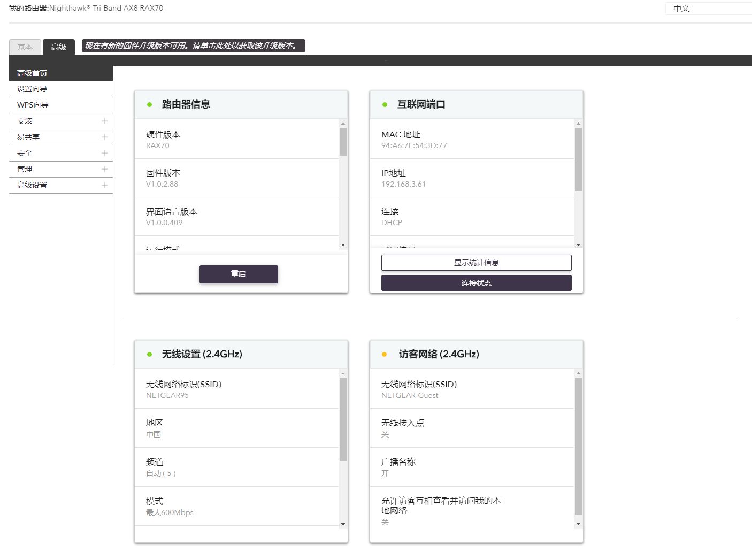
Task: Click the 无线设置 panel scrollbar thumb
Action: point(343,419)
